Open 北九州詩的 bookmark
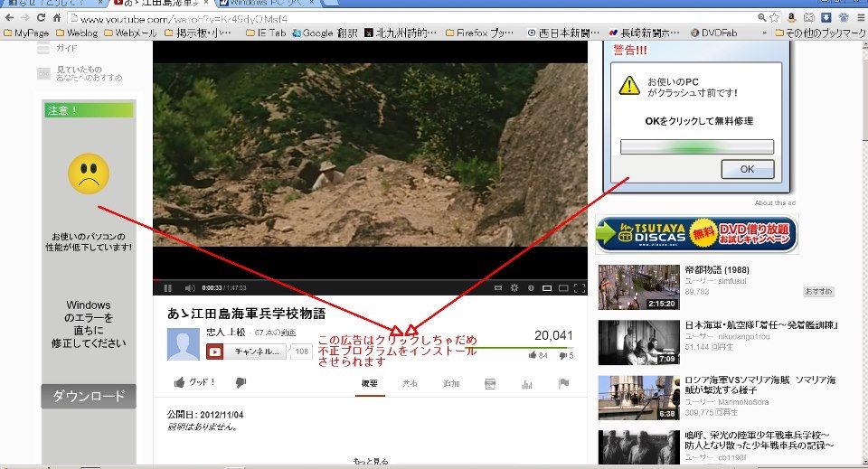 (x=401, y=33)
